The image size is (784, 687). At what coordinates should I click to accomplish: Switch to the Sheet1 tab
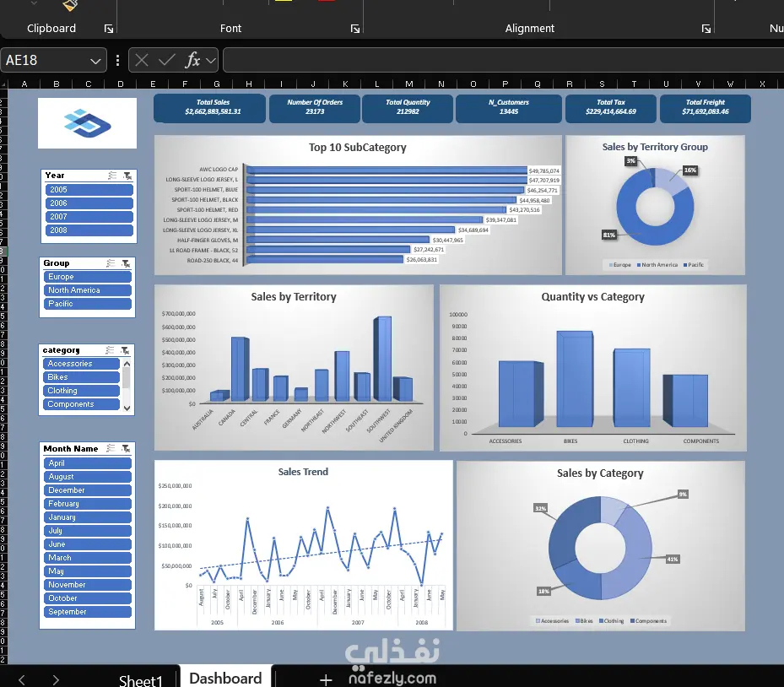[x=140, y=680]
